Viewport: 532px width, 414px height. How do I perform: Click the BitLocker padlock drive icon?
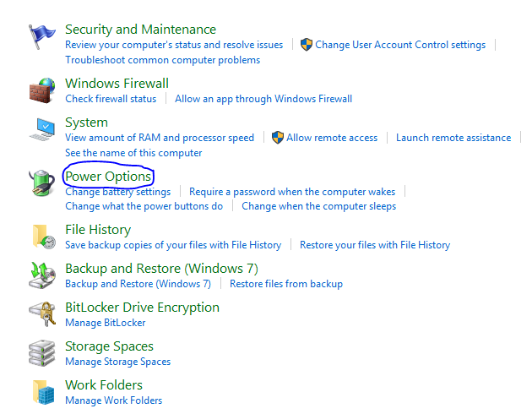click(x=42, y=314)
